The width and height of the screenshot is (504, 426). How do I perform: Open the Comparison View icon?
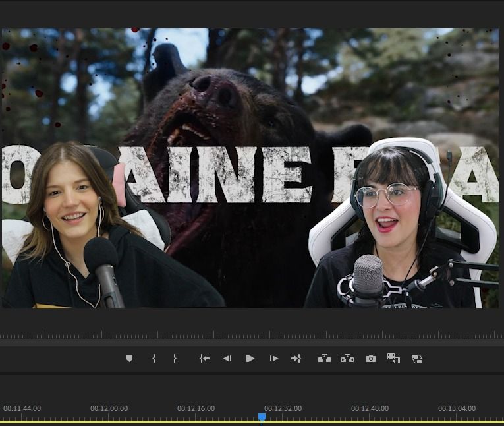pos(393,359)
